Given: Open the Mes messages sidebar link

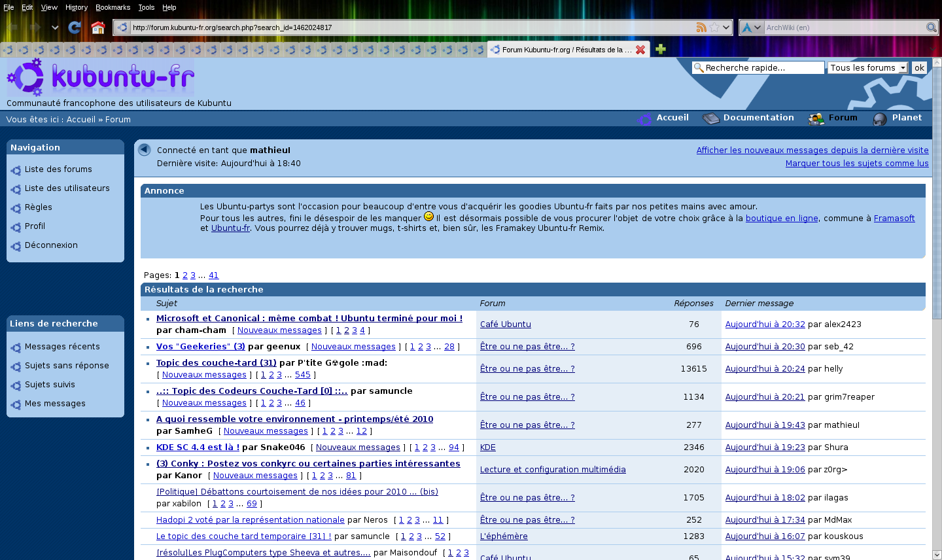Looking at the screenshot, I should (x=55, y=403).
